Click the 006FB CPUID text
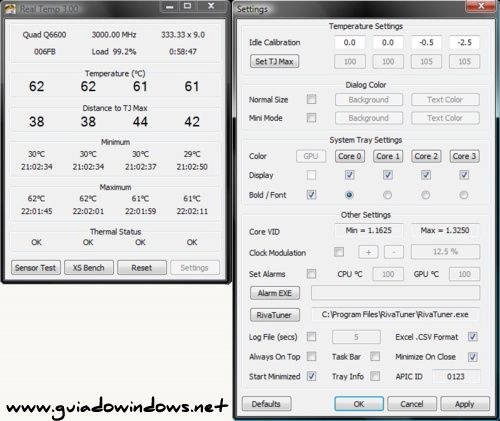Image resolution: width=500 pixels, height=421 pixels. point(45,52)
